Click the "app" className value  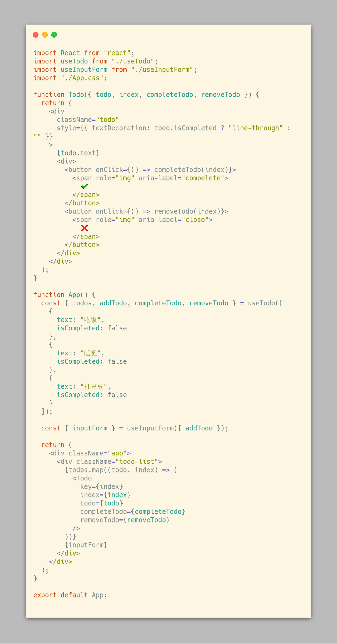(117, 453)
